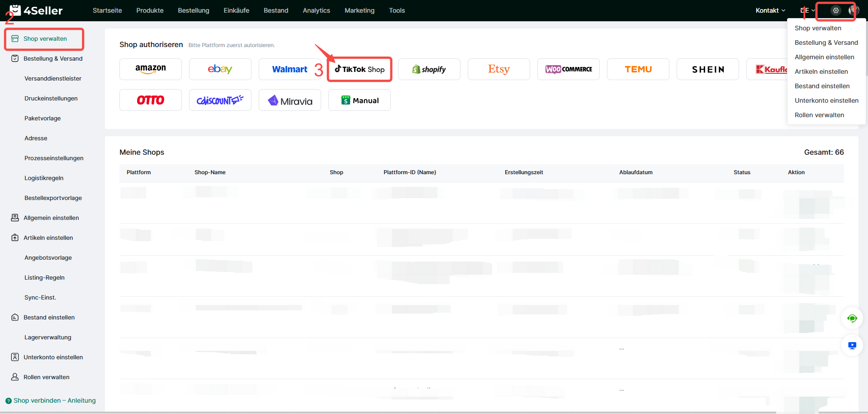The width and height of the screenshot is (868, 414).
Task: Choose the eBay platform tile
Action: (220, 69)
